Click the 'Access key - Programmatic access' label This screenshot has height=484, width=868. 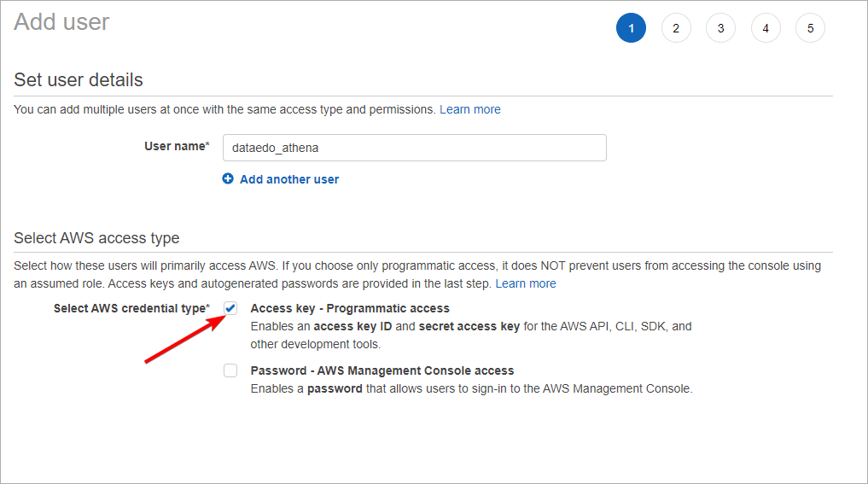click(x=350, y=308)
